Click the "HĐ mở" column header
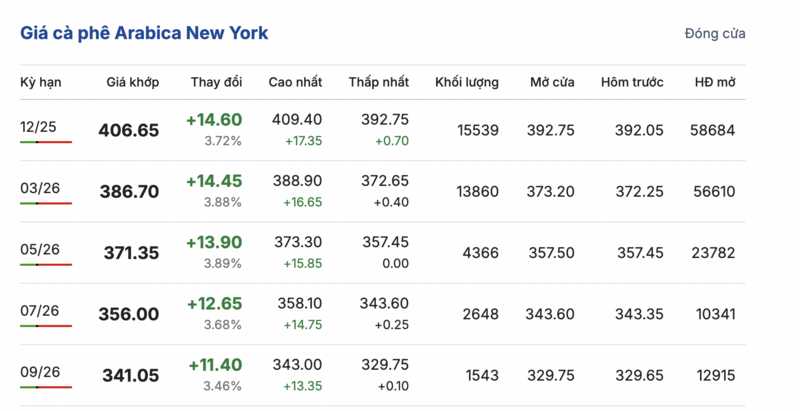 713,82
